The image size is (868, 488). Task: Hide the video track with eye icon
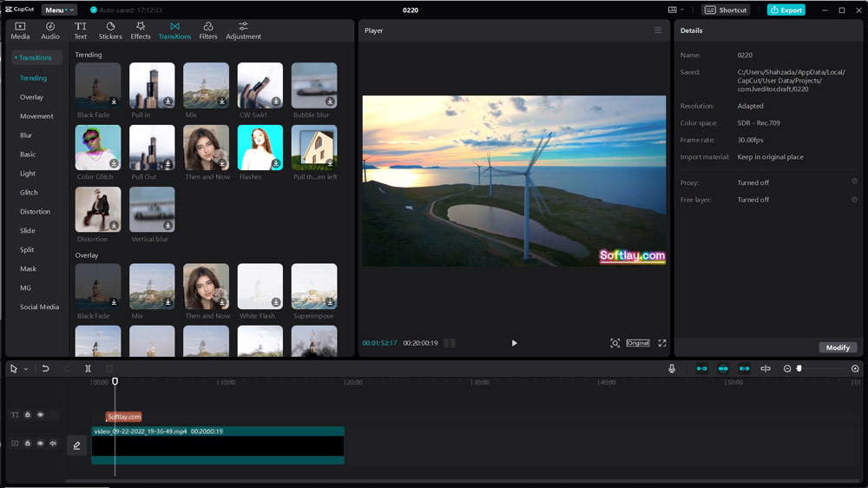click(x=41, y=443)
